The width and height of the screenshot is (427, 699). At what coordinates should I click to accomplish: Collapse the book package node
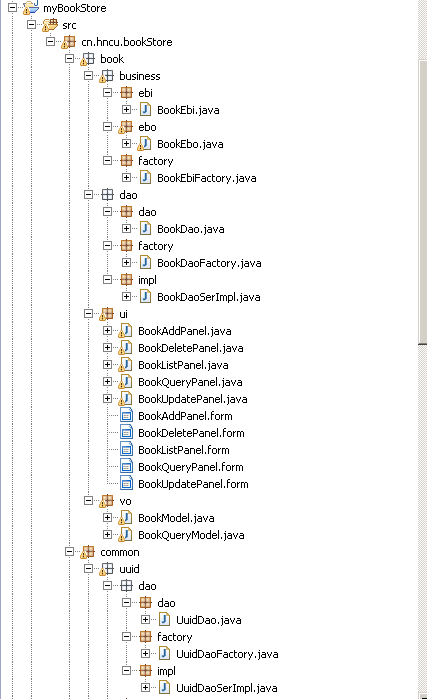click(x=69, y=58)
